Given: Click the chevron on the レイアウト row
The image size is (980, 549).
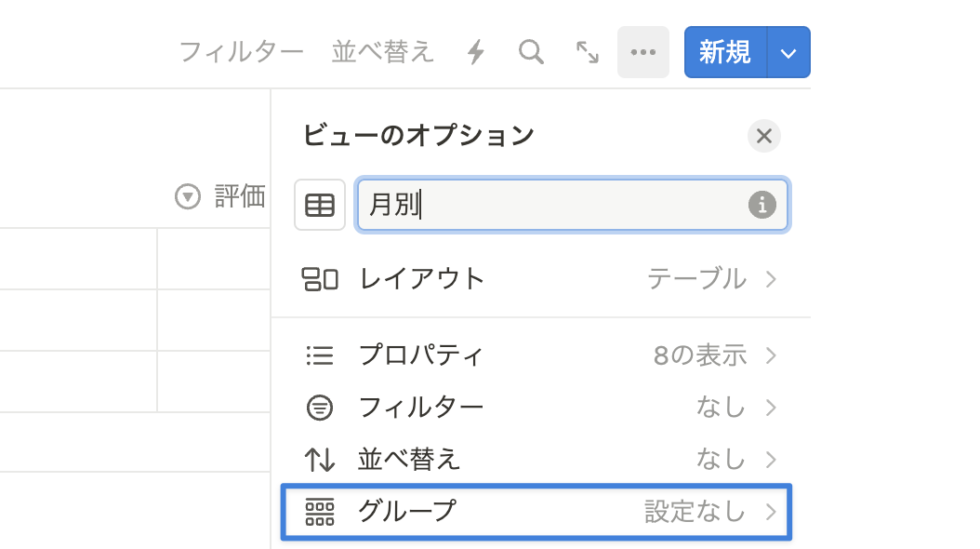Looking at the screenshot, I should tap(771, 279).
